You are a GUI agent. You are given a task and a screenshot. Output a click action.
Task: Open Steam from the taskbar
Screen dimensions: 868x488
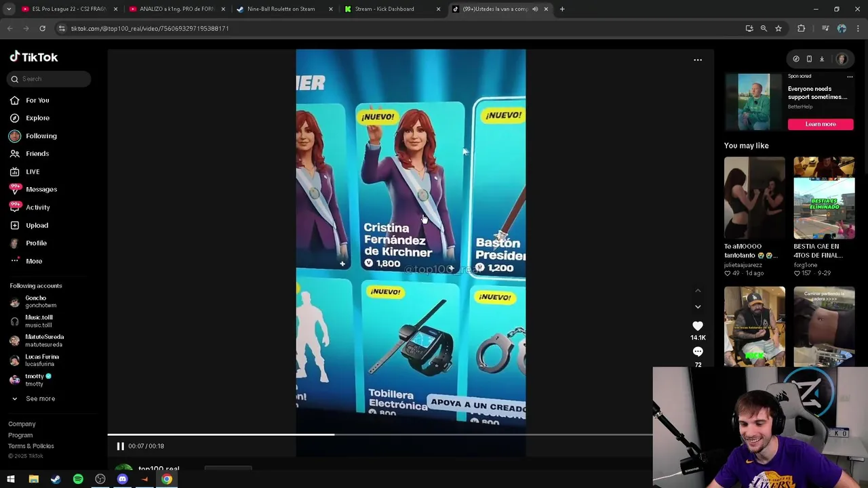(56, 479)
